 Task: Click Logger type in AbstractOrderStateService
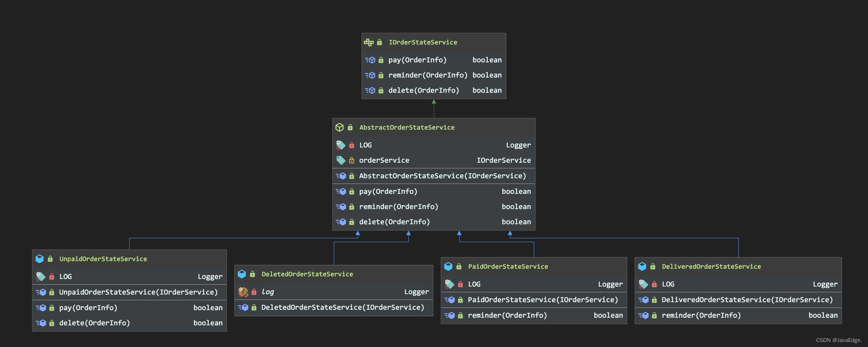[519, 145]
